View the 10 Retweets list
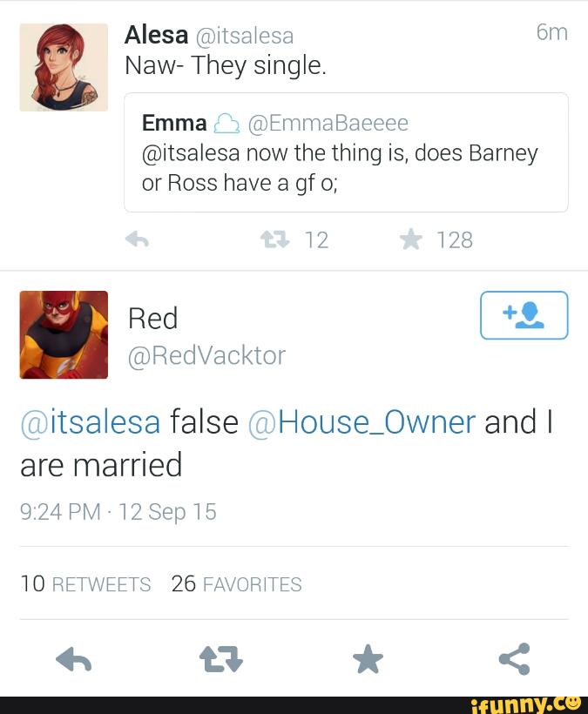Screen dimensions: 588x714 85,584
